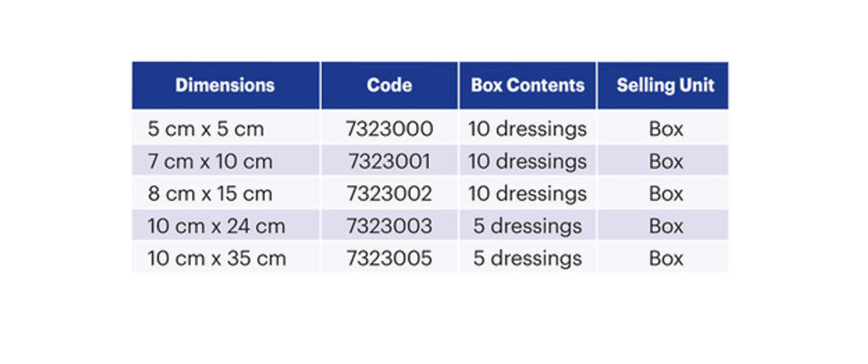Select product code 7323000
This screenshot has height=364, width=868.
(389, 129)
